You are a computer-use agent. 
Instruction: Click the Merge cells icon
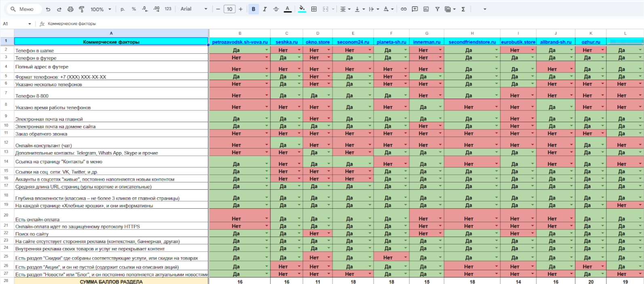click(x=325, y=9)
